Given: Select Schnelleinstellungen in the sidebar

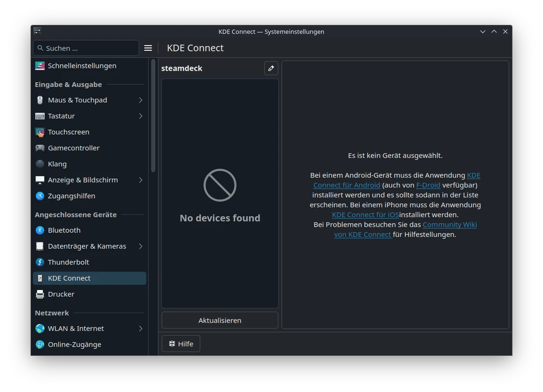Looking at the screenshot, I should coord(82,65).
